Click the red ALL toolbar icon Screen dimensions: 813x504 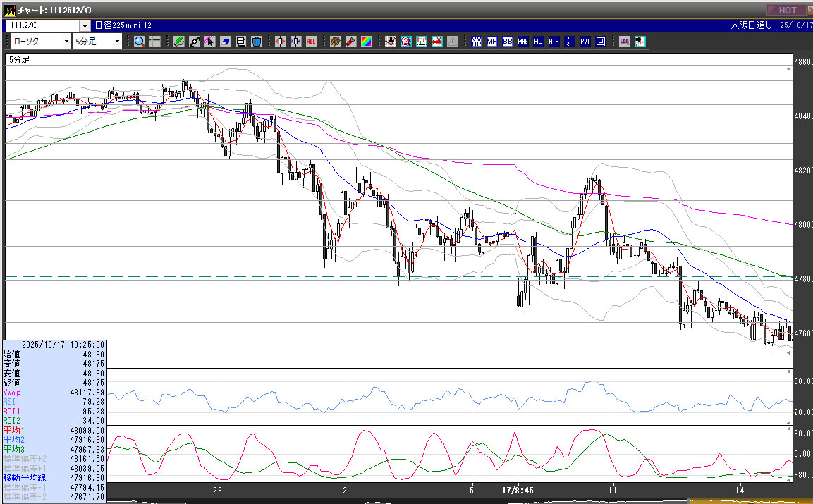coord(311,42)
